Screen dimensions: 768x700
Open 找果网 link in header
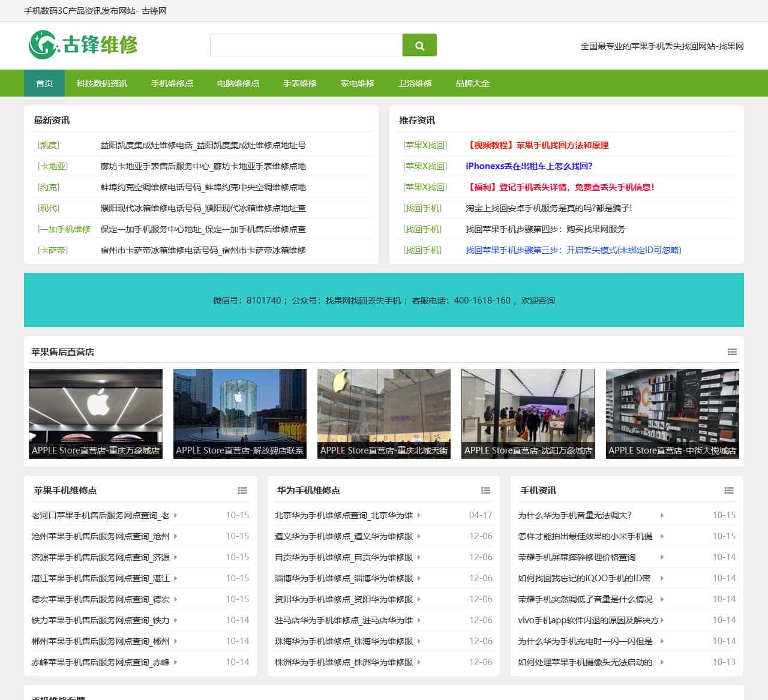(x=662, y=46)
